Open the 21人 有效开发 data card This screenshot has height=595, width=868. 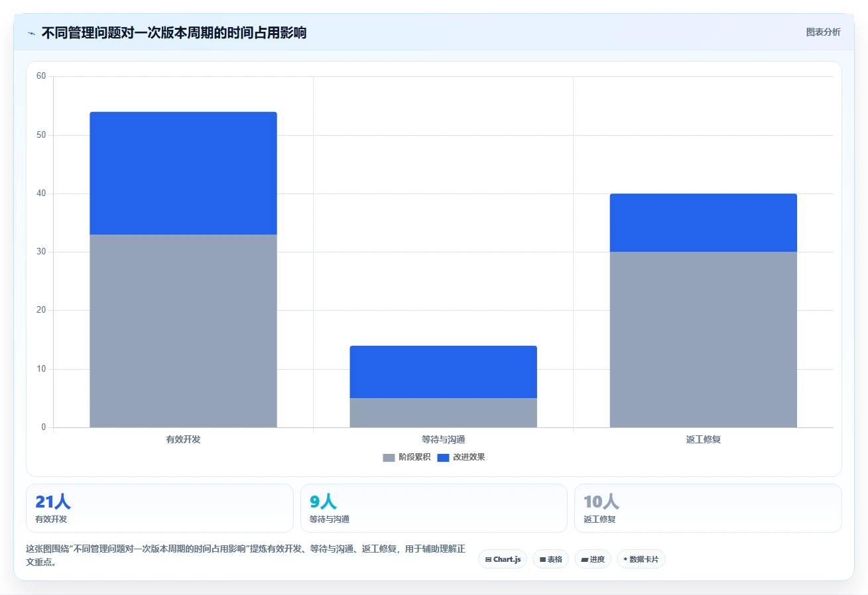coord(159,508)
